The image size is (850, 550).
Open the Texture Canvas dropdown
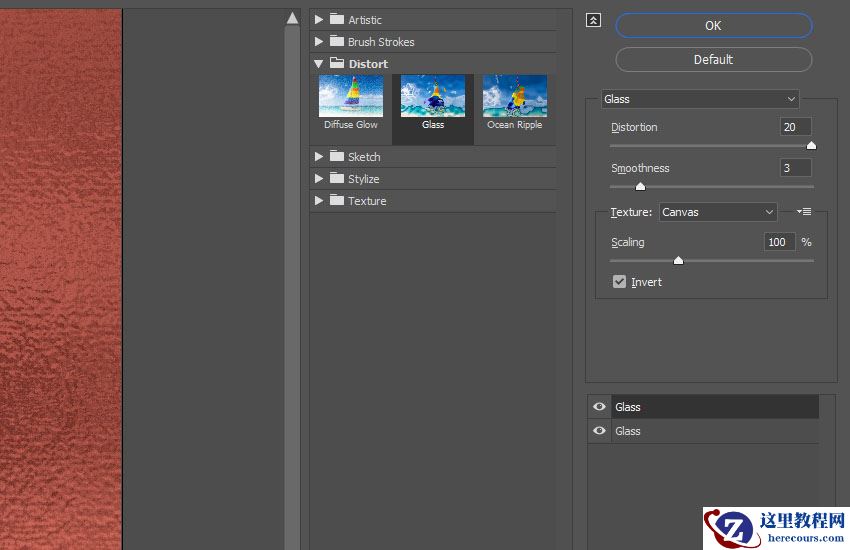[x=717, y=212]
